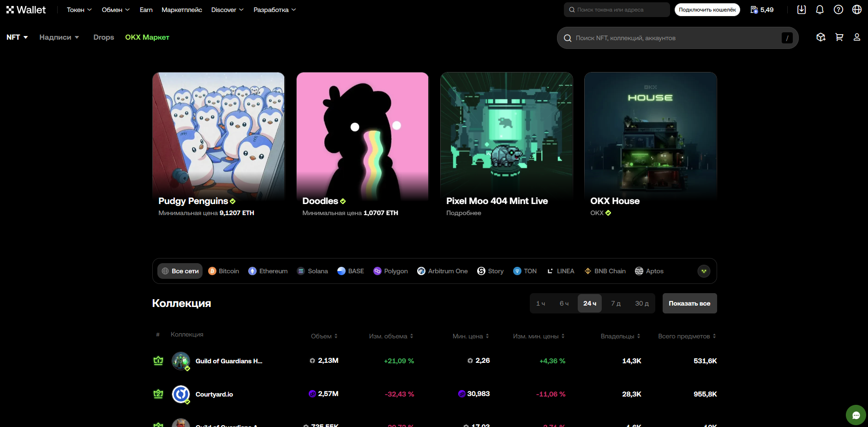Expand the Discover menu
The image size is (868, 427).
(x=227, y=10)
